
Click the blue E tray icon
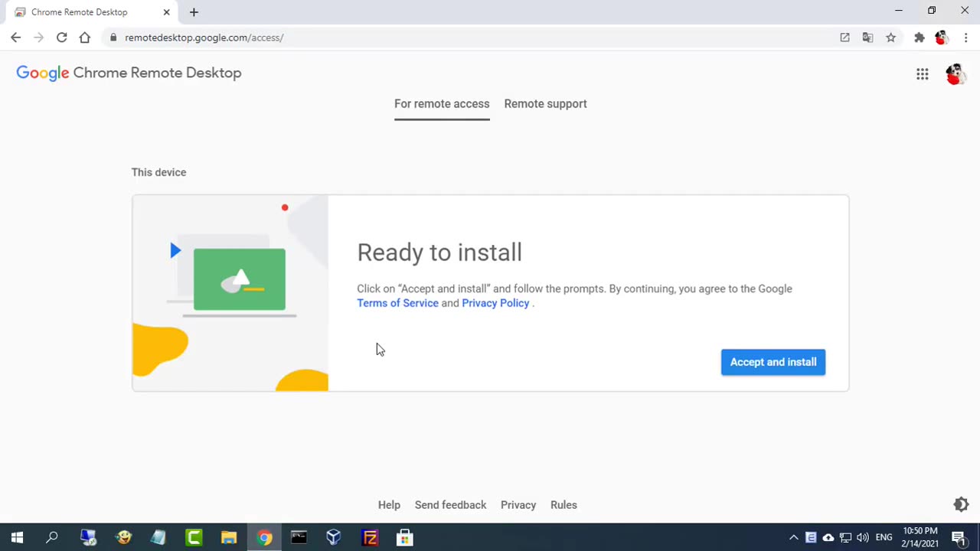coord(811,538)
